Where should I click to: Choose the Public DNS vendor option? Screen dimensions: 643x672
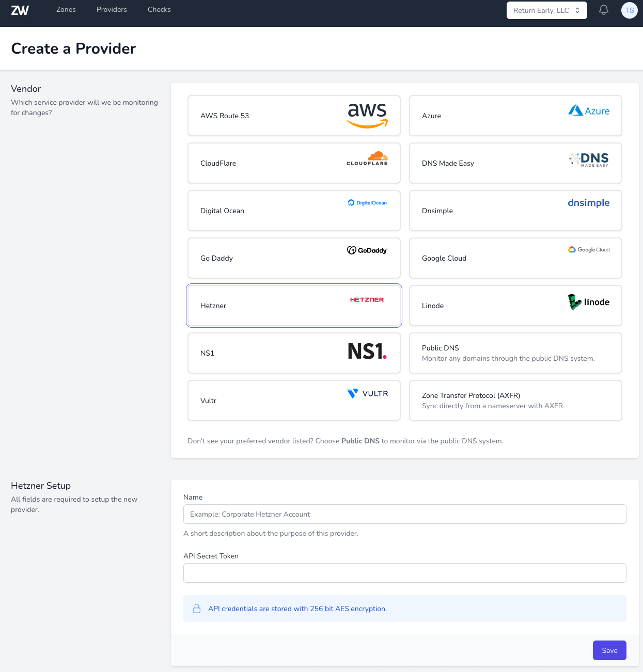point(515,353)
